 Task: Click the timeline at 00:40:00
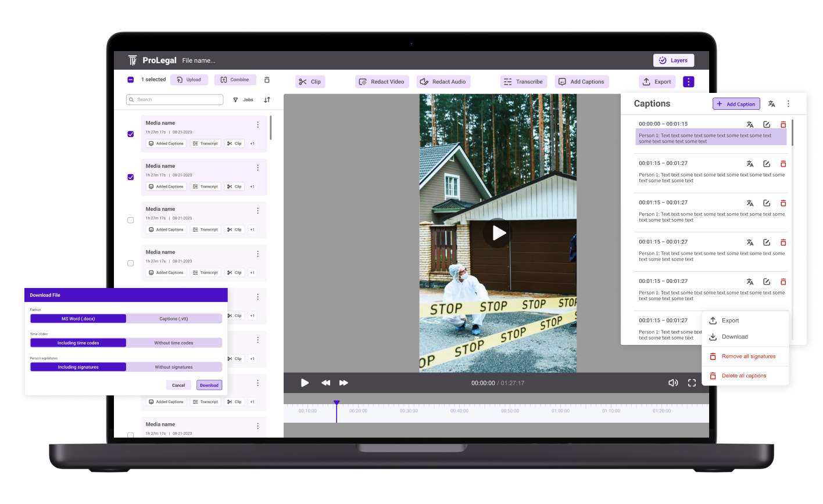[459, 411]
